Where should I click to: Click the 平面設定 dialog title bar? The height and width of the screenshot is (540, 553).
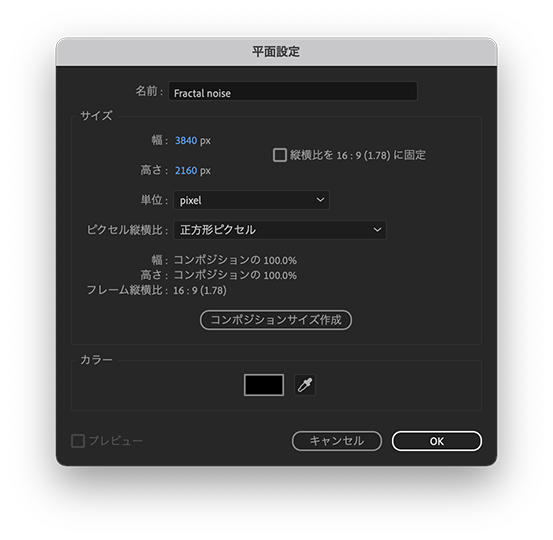(x=276, y=52)
